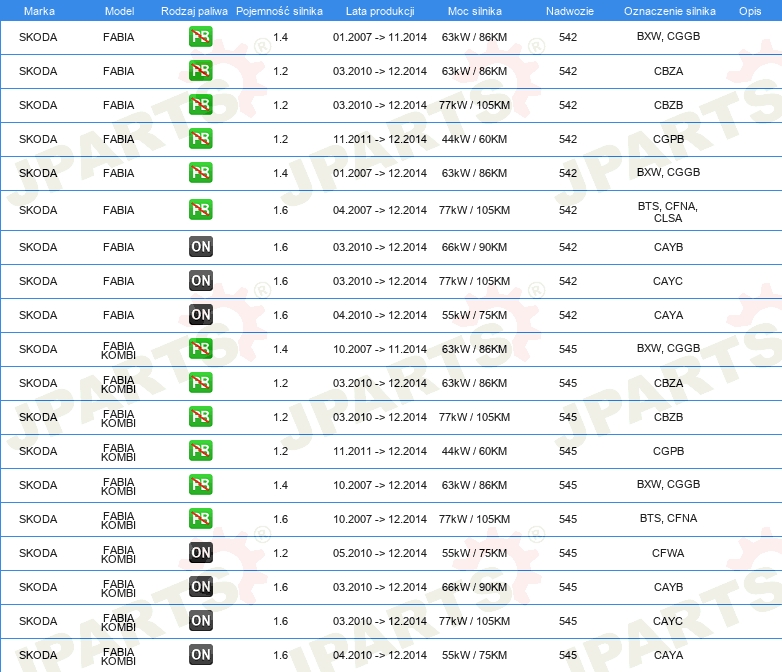The width and height of the screenshot is (782, 672).
Task: Click the Oznaczenie silnika column header
Action: [x=669, y=11]
